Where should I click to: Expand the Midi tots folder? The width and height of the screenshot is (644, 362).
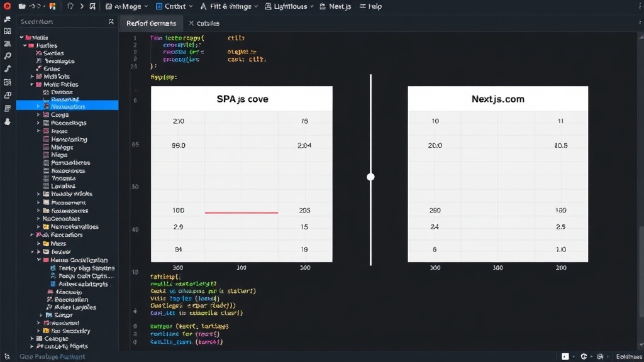click(x=32, y=76)
